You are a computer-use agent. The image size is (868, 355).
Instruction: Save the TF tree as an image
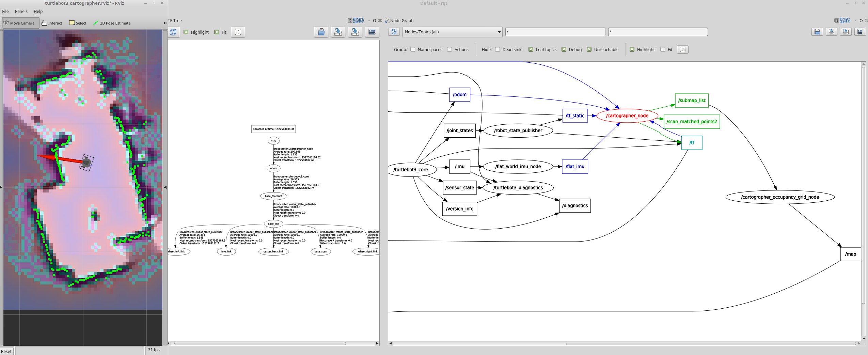[372, 32]
